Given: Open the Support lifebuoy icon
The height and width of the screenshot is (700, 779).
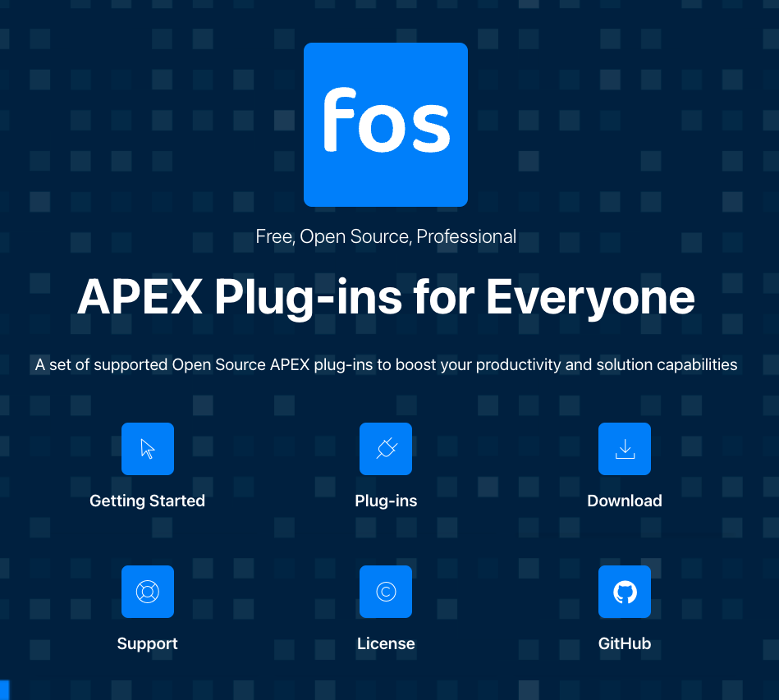Looking at the screenshot, I should pos(148,592).
